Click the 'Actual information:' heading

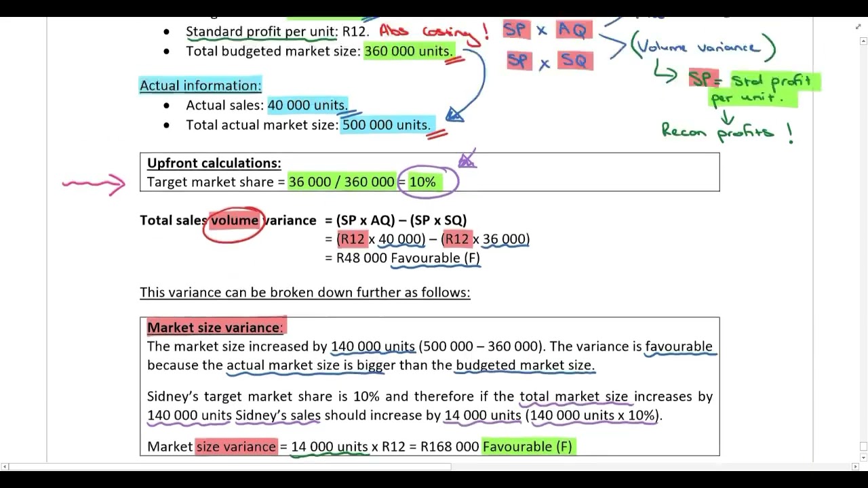(200, 85)
